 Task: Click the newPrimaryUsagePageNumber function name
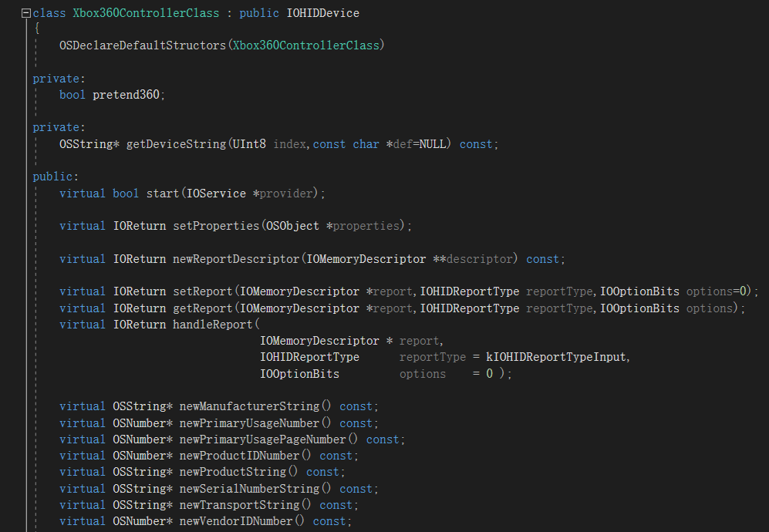click(x=262, y=439)
